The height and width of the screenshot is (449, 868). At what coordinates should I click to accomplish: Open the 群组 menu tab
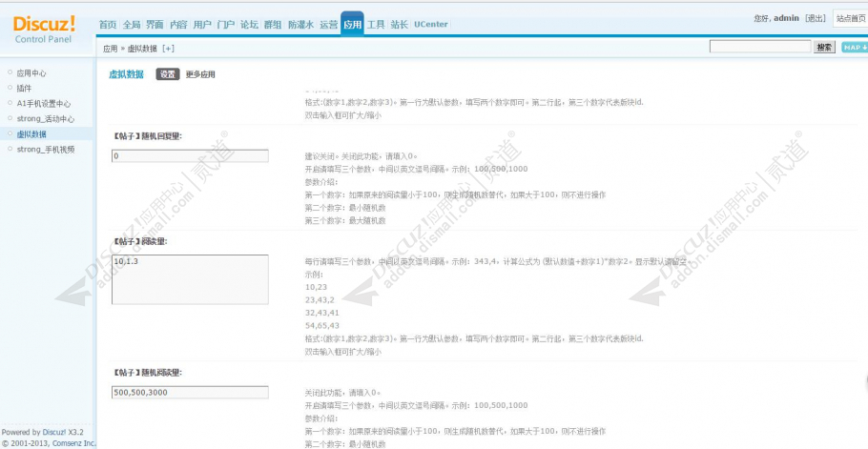click(x=273, y=25)
